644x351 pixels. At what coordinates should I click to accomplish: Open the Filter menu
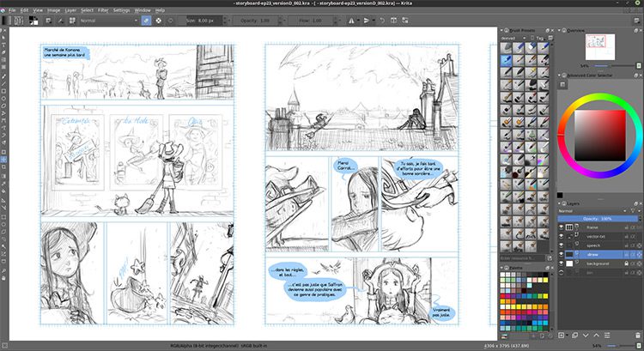pos(102,10)
